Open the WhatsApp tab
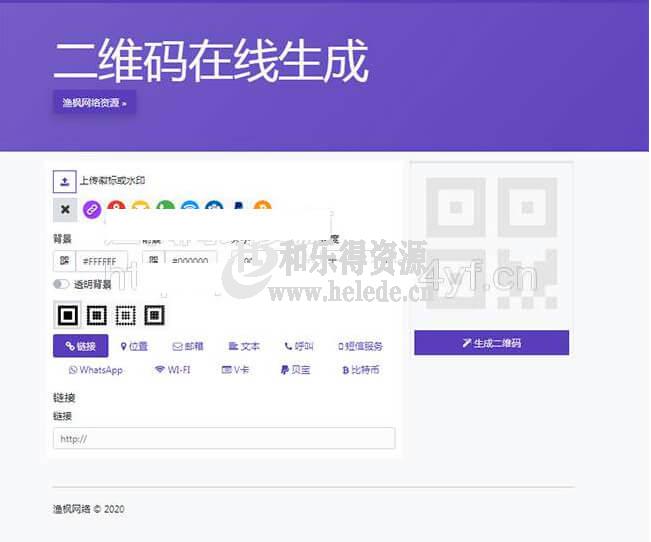Screen dimensions: 651x542 click(96, 370)
